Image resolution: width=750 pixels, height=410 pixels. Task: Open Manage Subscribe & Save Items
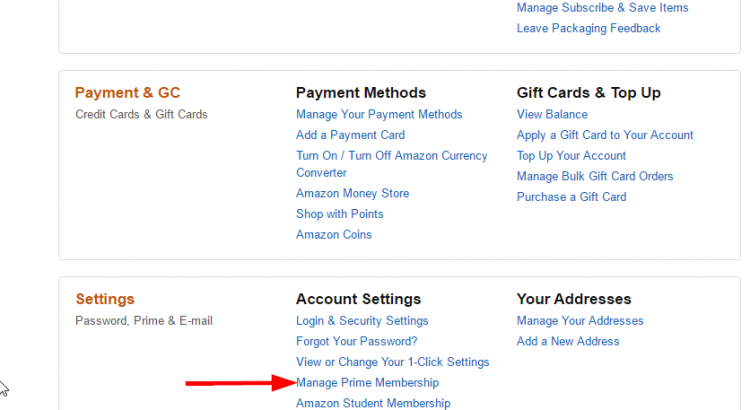pos(602,8)
